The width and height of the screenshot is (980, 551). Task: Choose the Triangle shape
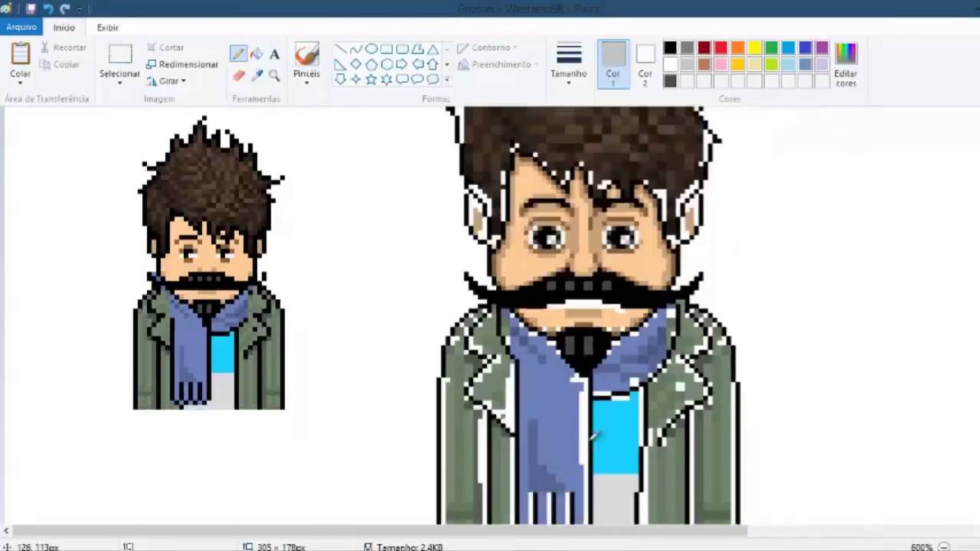(433, 49)
